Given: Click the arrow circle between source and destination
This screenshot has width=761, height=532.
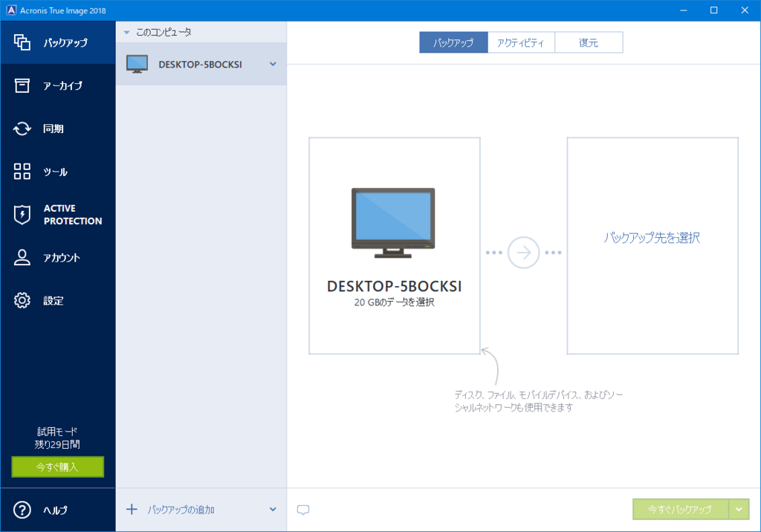Looking at the screenshot, I should coord(523,253).
